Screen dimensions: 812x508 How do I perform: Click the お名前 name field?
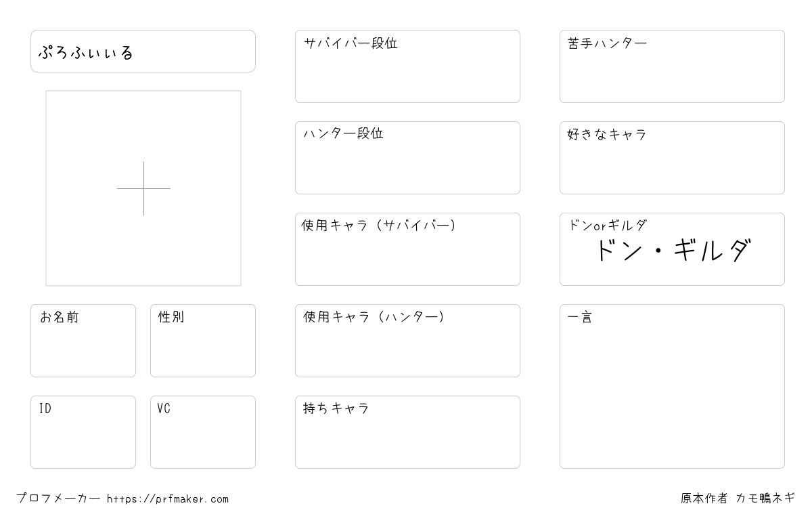pyautogui.click(x=83, y=341)
